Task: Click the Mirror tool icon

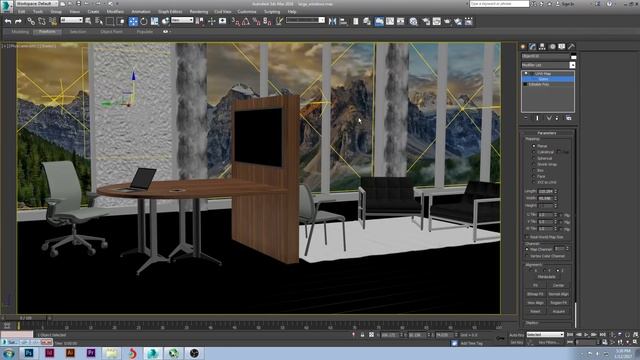Action: point(332,21)
